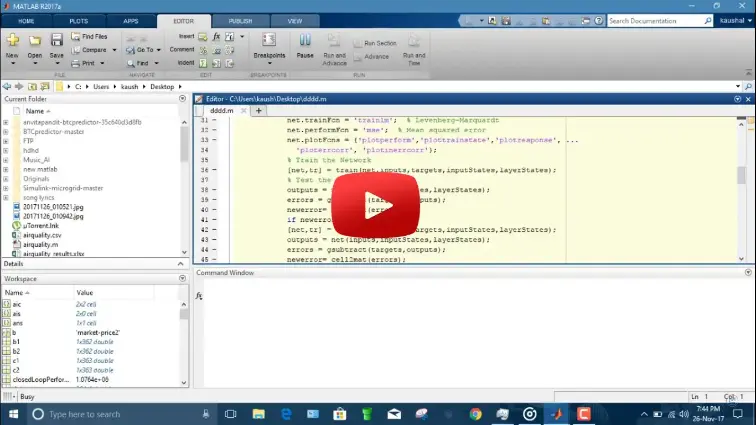
Task: Open the Print dropdown arrow
Action: pyautogui.click(x=101, y=63)
